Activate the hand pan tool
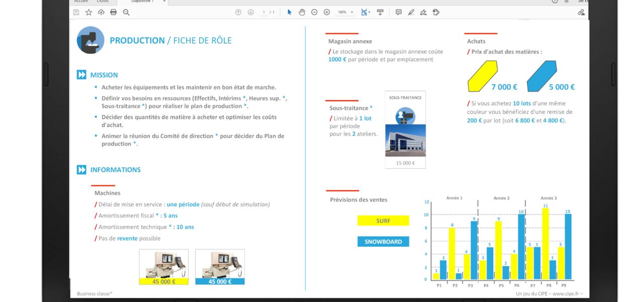This screenshot has width=644, height=302. click(x=302, y=12)
